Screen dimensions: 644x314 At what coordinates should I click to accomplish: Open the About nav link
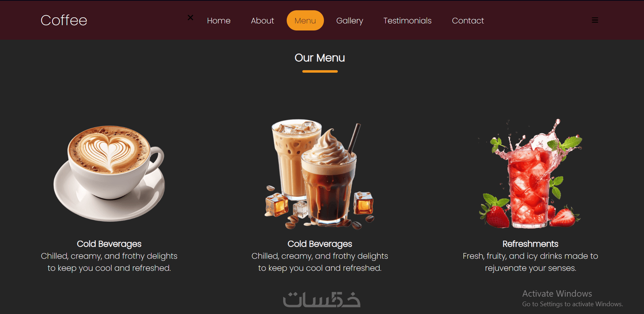point(263,21)
